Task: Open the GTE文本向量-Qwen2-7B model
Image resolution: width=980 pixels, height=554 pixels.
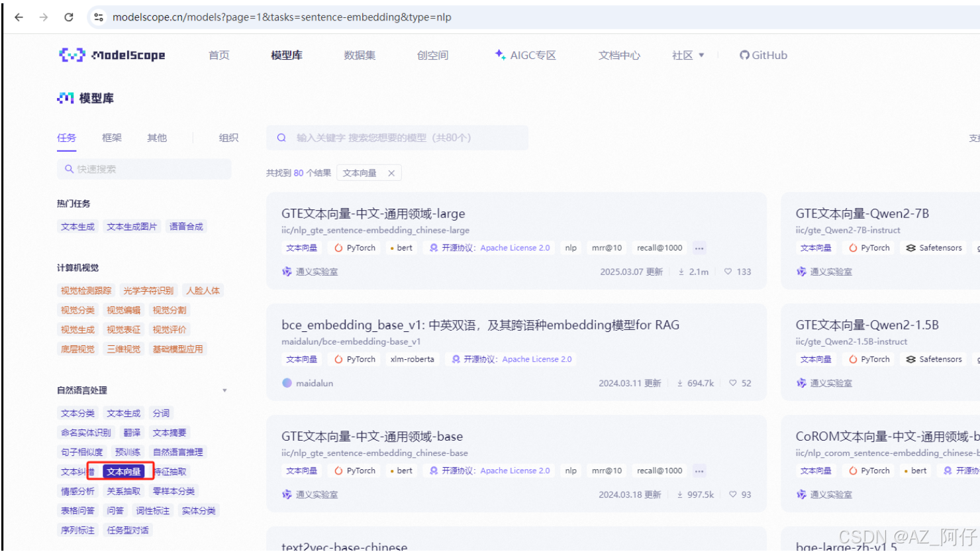Action: click(862, 214)
